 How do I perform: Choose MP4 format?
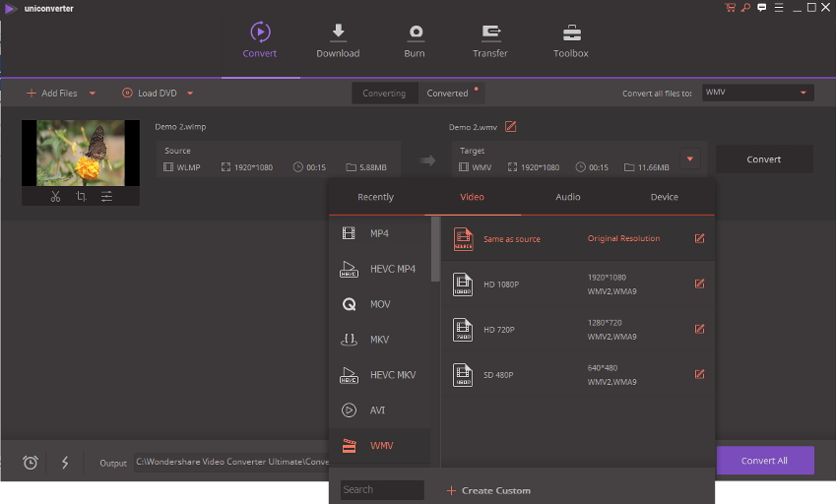[x=380, y=233]
